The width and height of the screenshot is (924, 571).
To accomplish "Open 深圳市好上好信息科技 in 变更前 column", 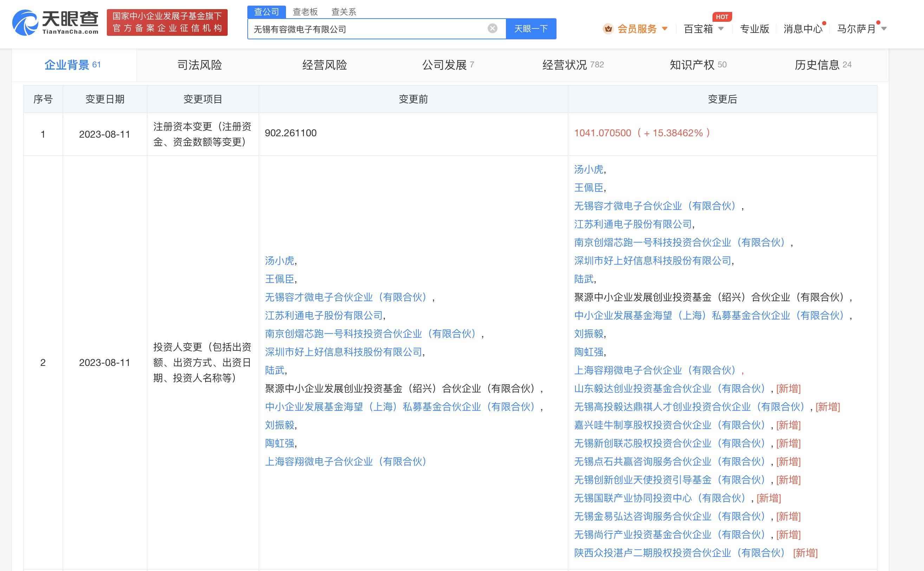I will [343, 352].
